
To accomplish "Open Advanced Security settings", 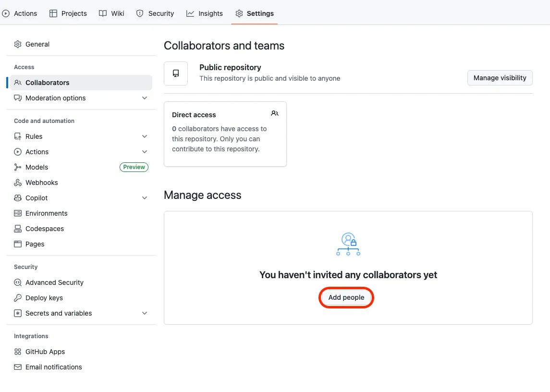I will tap(81, 282).
